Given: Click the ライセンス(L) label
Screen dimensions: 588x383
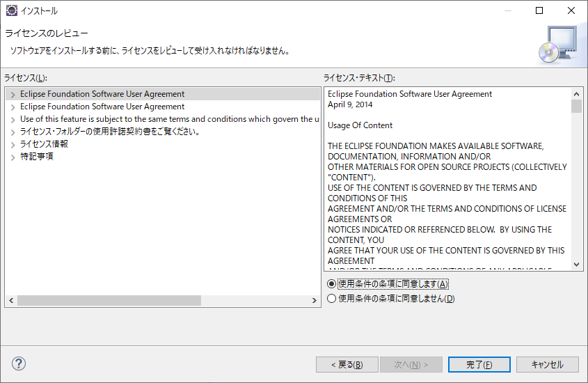Looking at the screenshot, I should click(26, 78).
